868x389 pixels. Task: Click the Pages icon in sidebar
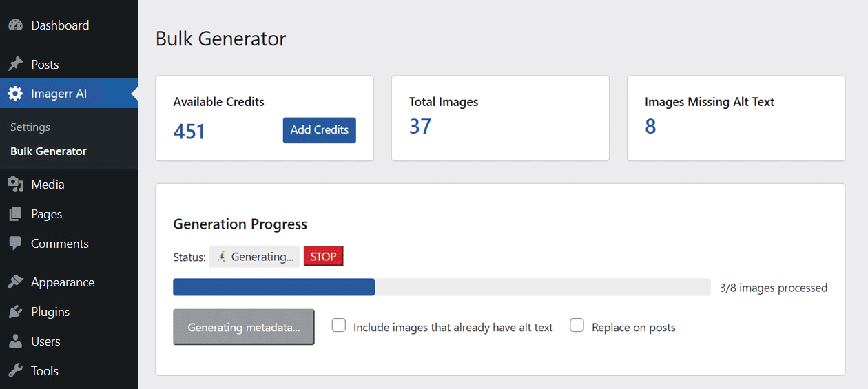(x=15, y=214)
